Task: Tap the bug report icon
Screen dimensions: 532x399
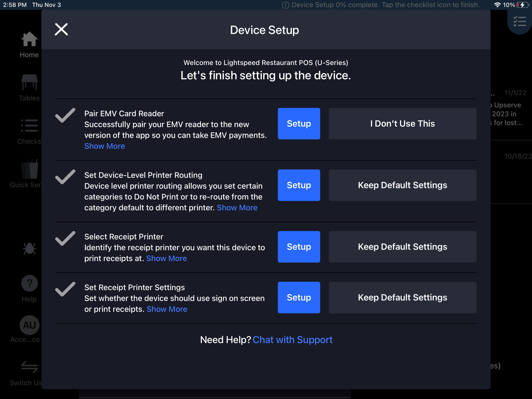Action: point(29,249)
